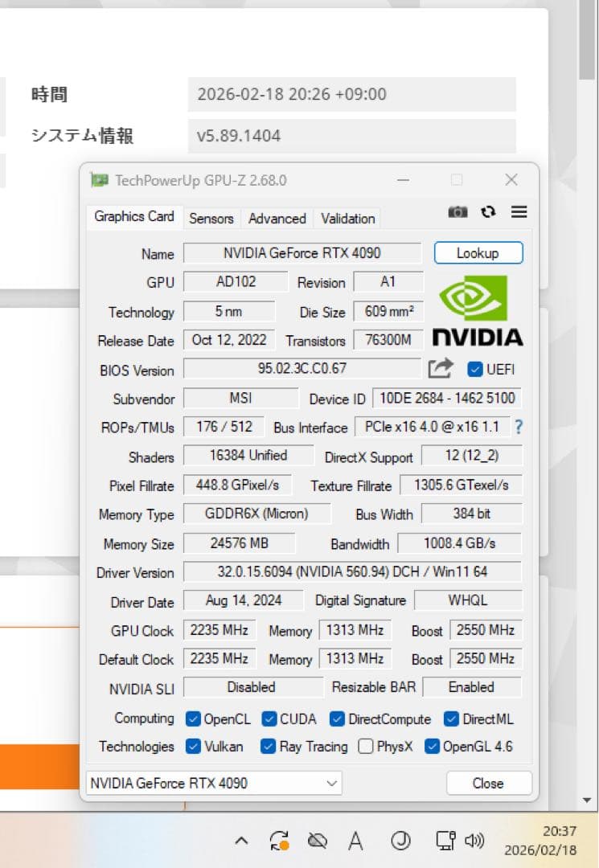
Task: Click the Die Size value 609 mm²
Action: coord(388,311)
